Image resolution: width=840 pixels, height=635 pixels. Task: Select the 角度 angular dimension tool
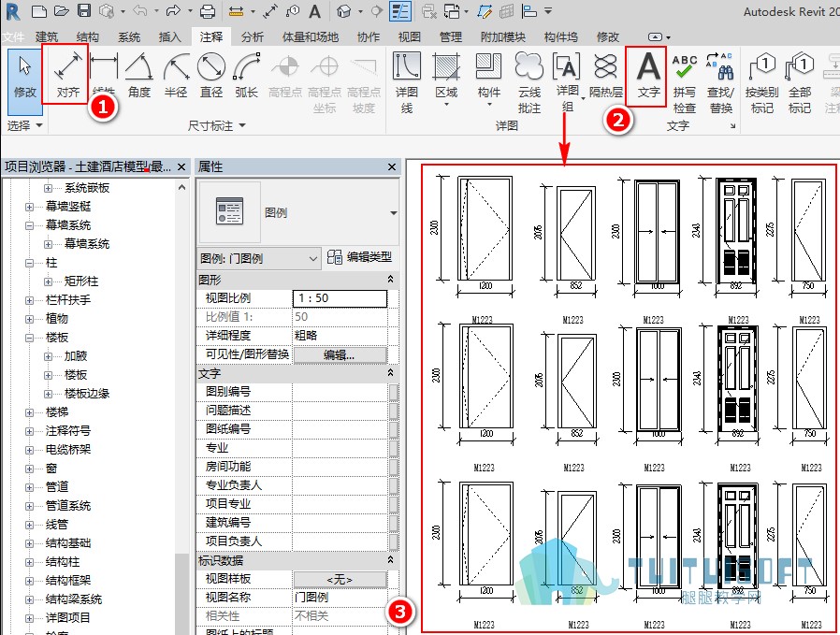click(139, 75)
